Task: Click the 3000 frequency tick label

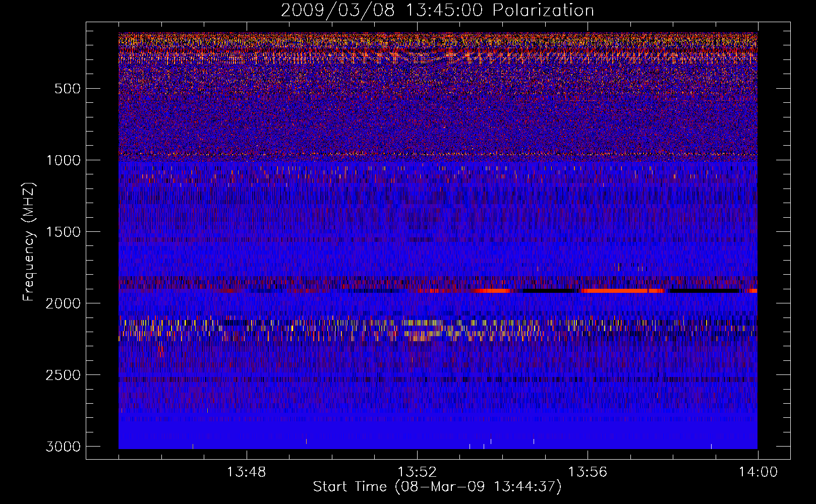Action: (64, 447)
